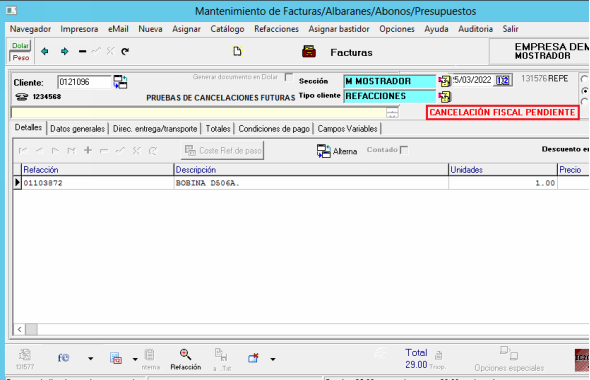Click the Facturas cabinet icon
Viewport: 590px width, 380px height.
[309, 52]
